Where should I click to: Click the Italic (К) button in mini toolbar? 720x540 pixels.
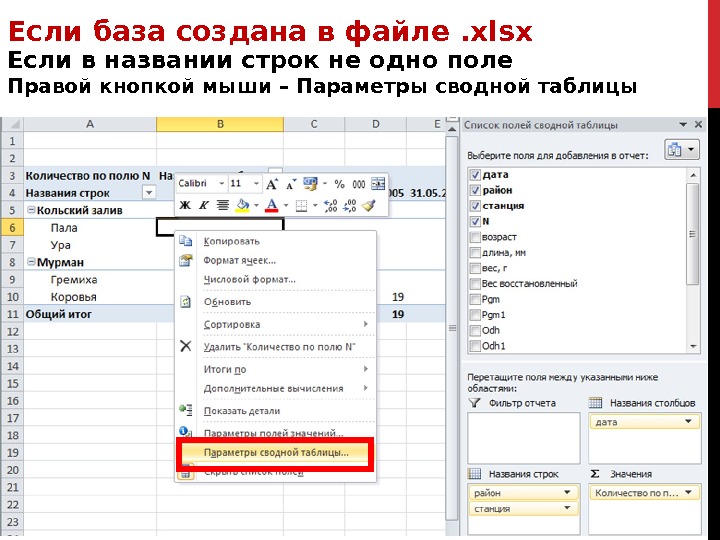click(x=203, y=205)
